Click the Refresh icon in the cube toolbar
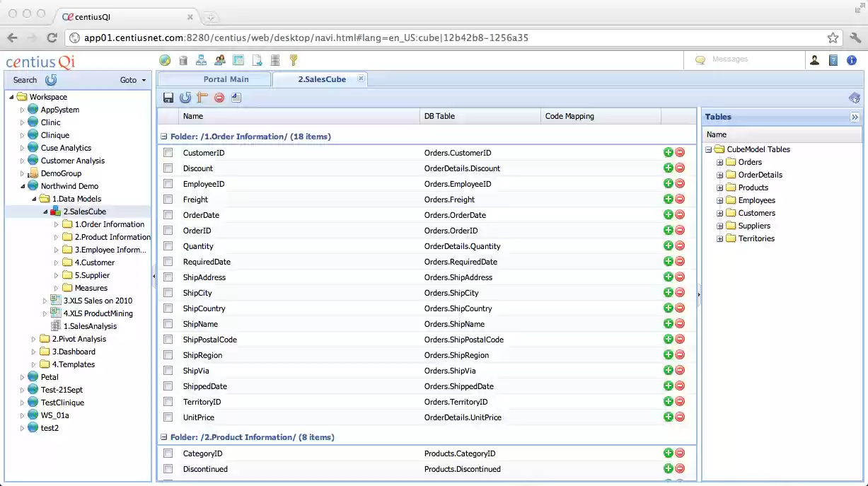The image size is (868, 486). point(184,98)
